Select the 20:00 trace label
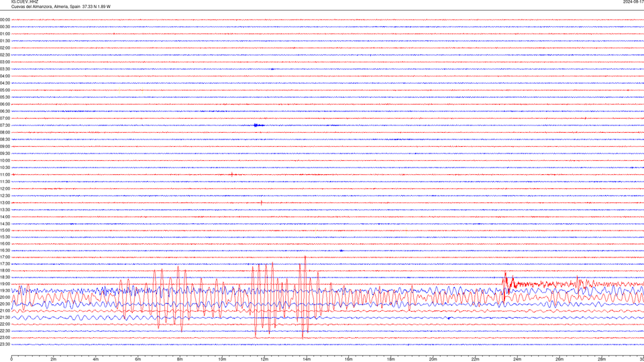The width and height of the screenshot is (644, 362). 5,298
